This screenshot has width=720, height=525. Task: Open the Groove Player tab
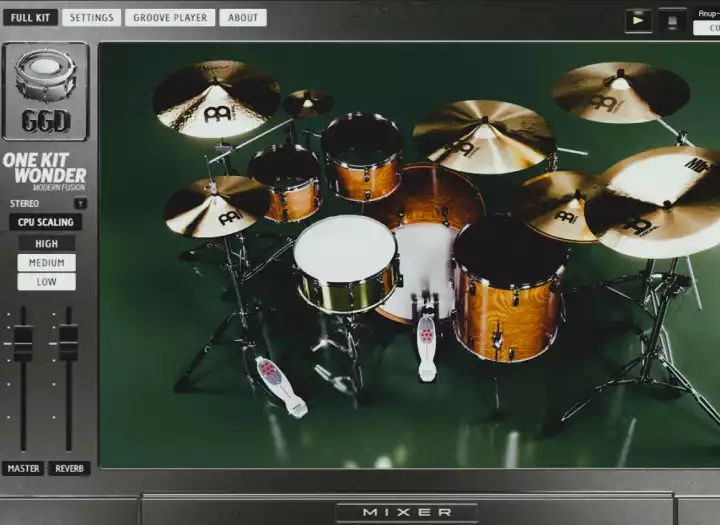[x=170, y=17]
